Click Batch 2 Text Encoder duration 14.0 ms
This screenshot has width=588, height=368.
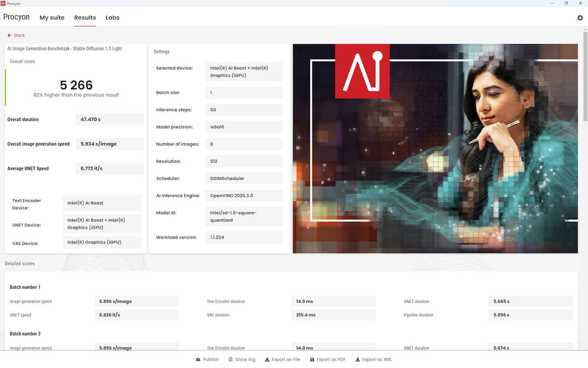point(333,347)
